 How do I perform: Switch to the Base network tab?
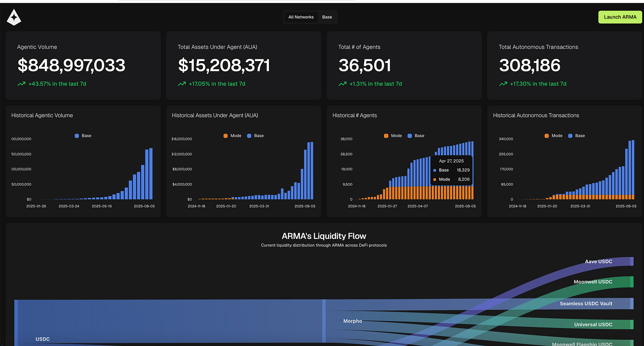(x=327, y=17)
